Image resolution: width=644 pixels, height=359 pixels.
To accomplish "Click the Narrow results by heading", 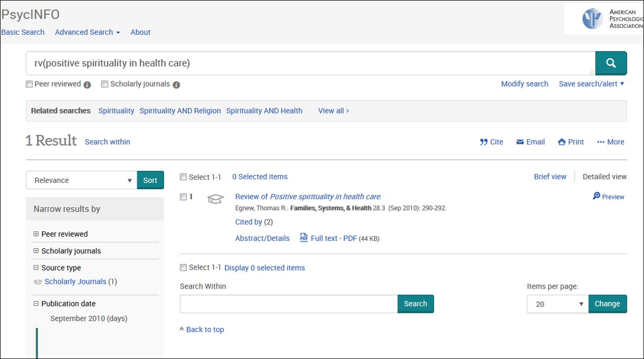I will 67,209.
